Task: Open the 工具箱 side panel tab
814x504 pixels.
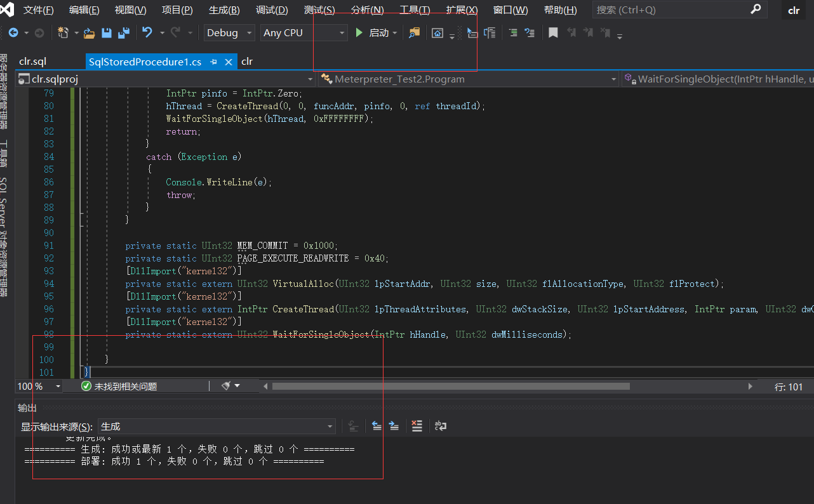Action: [5, 153]
